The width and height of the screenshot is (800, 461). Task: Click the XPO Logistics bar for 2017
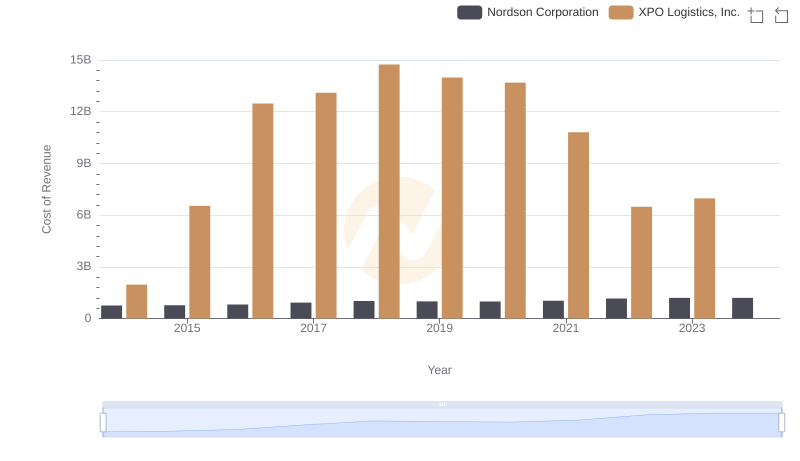[x=326, y=206]
